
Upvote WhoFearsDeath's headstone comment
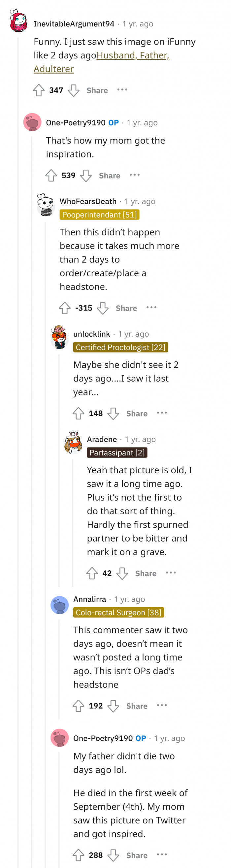[65, 308]
